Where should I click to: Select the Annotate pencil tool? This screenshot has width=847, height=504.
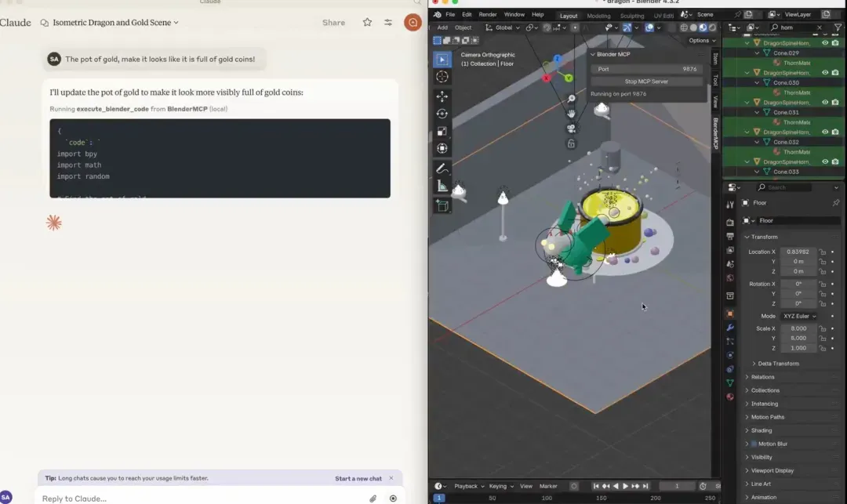pos(442,169)
